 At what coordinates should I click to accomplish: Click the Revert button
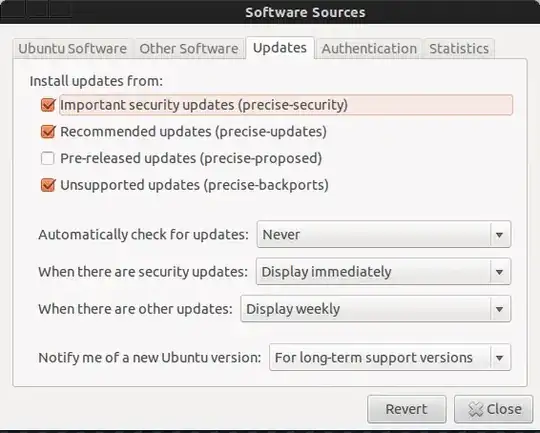(x=407, y=409)
